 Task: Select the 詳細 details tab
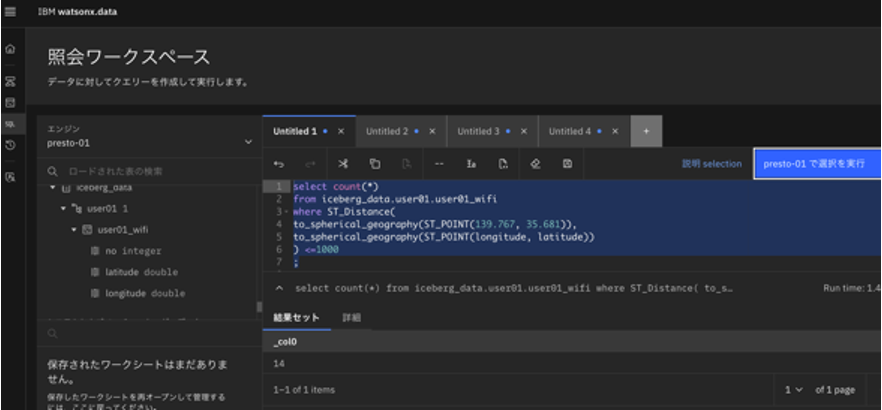[352, 318]
